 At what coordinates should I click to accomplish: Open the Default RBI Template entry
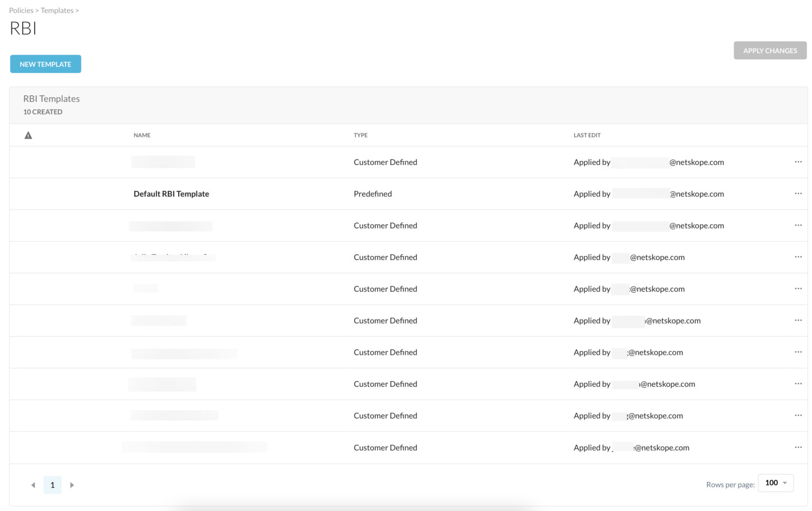pyautogui.click(x=171, y=194)
